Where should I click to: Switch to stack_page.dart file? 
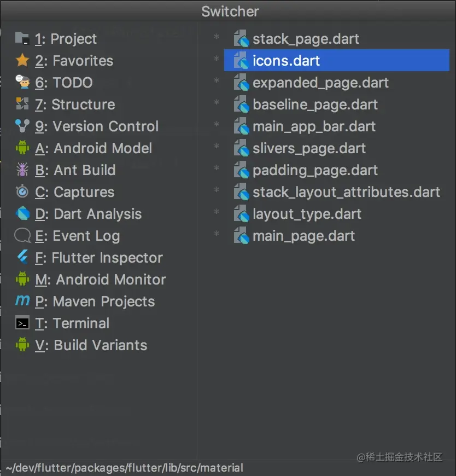[x=306, y=39]
